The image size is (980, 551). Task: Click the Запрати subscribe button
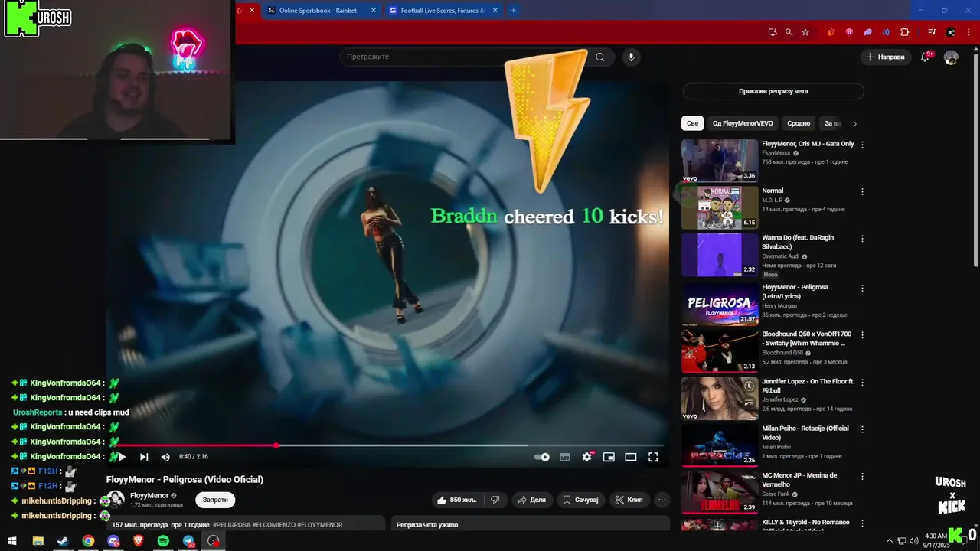pyautogui.click(x=215, y=500)
